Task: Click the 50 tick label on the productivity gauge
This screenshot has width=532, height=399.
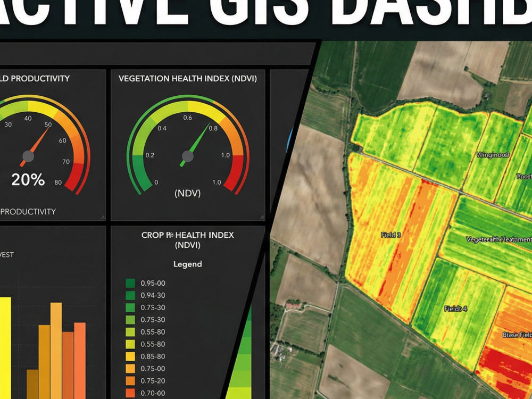Action: [x=48, y=124]
